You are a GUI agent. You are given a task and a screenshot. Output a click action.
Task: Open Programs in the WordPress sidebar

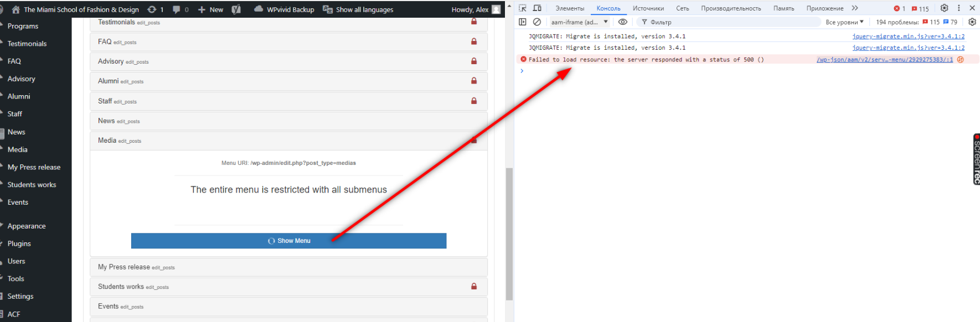(x=23, y=26)
